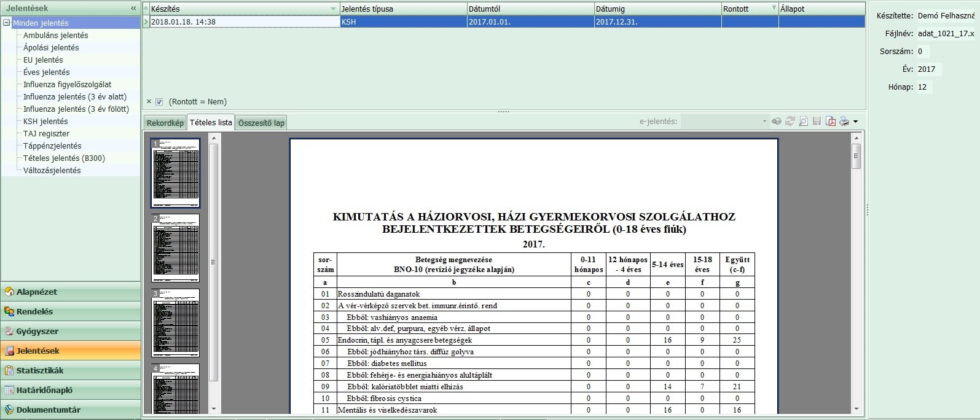Switch to the Rekordkép tab
The image size is (980, 420).
165,123
